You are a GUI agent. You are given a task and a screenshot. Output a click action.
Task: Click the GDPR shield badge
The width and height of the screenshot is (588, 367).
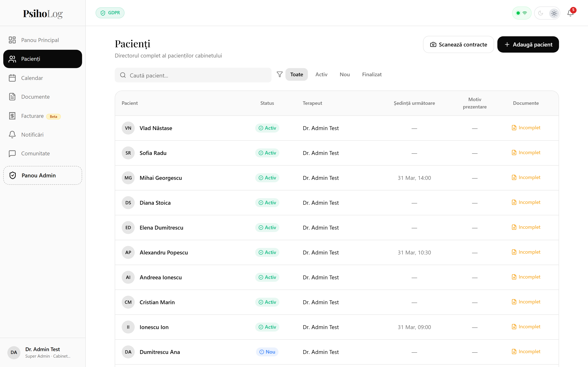point(110,13)
